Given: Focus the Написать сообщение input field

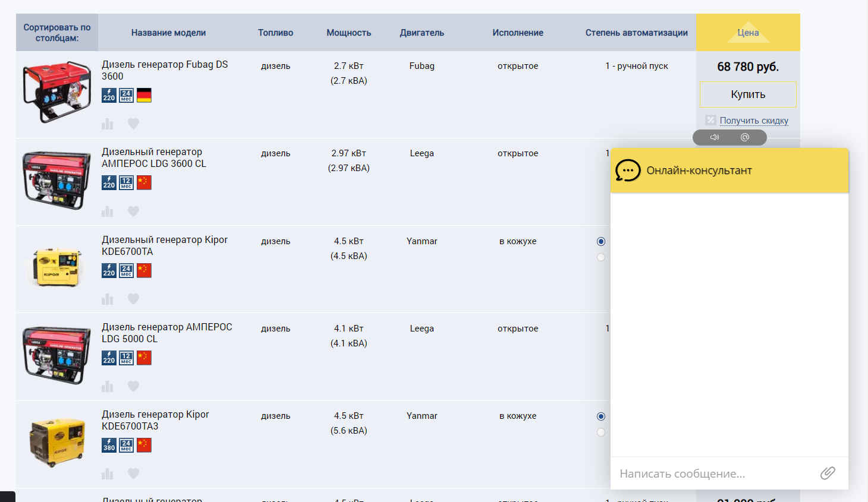Looking at the screenshot, I should [713, 473].
